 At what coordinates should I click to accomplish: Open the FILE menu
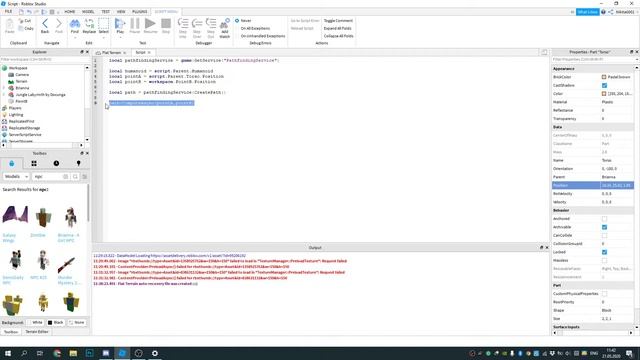[8, 12]
